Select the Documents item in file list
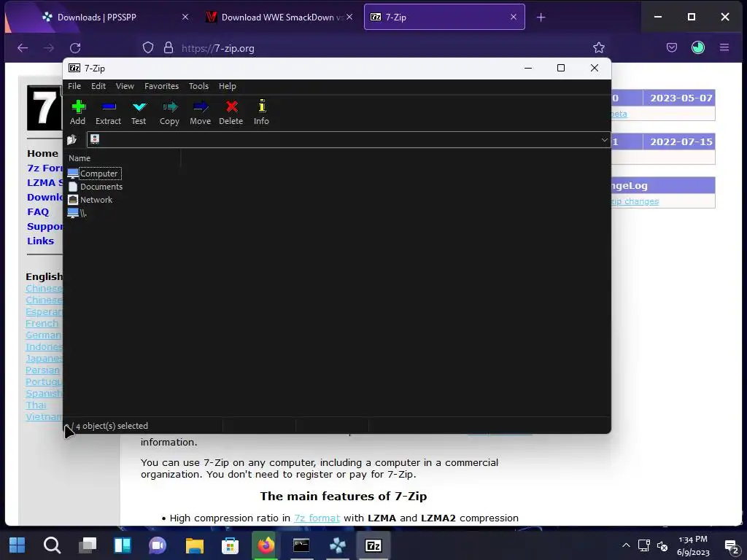 [96, 187]
